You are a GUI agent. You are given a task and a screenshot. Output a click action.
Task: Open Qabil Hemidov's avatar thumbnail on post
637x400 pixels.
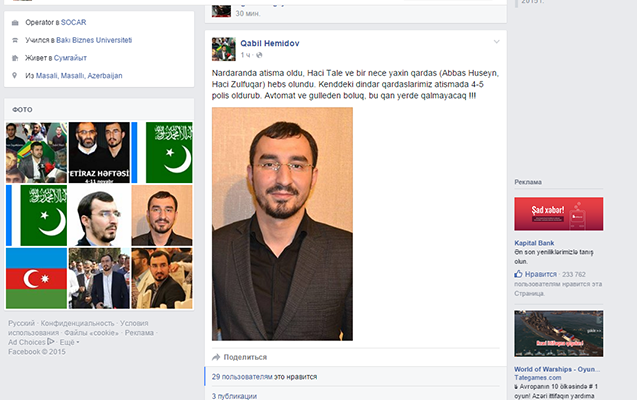[x=223, y=49]
